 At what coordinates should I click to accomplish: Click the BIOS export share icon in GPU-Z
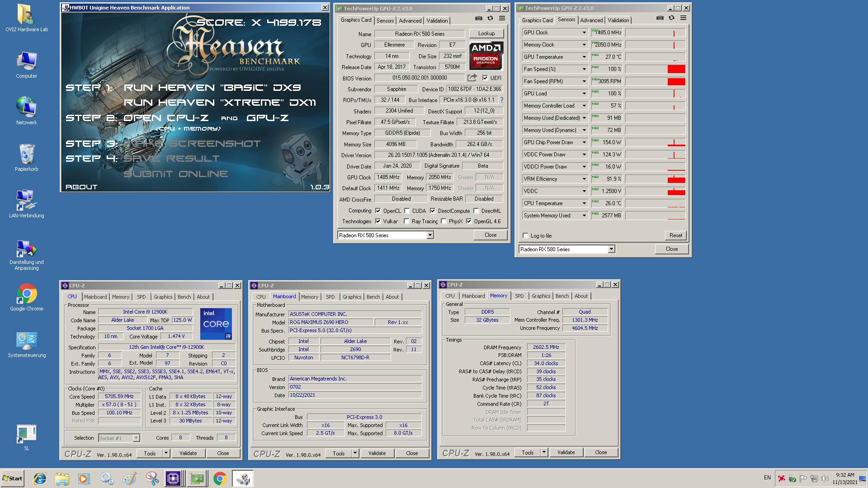[x=472, y=78]
